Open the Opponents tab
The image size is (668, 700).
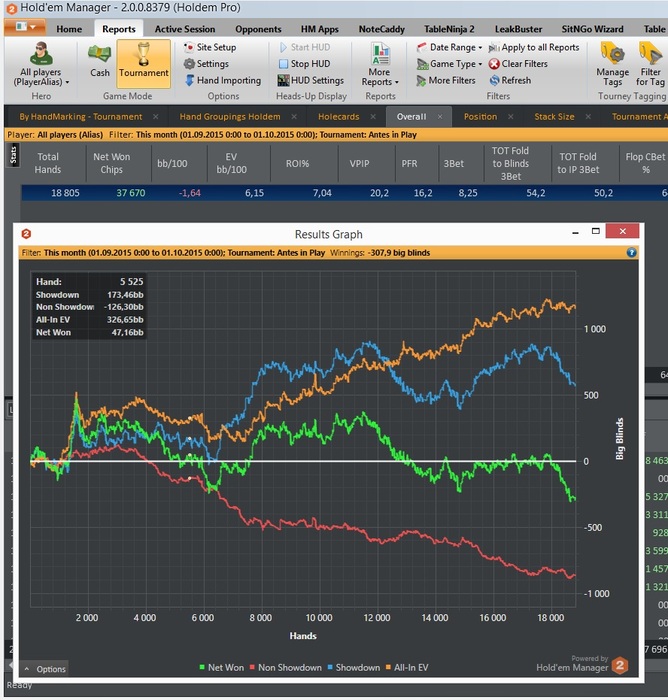pyautogui.click(x=258, y=29)
